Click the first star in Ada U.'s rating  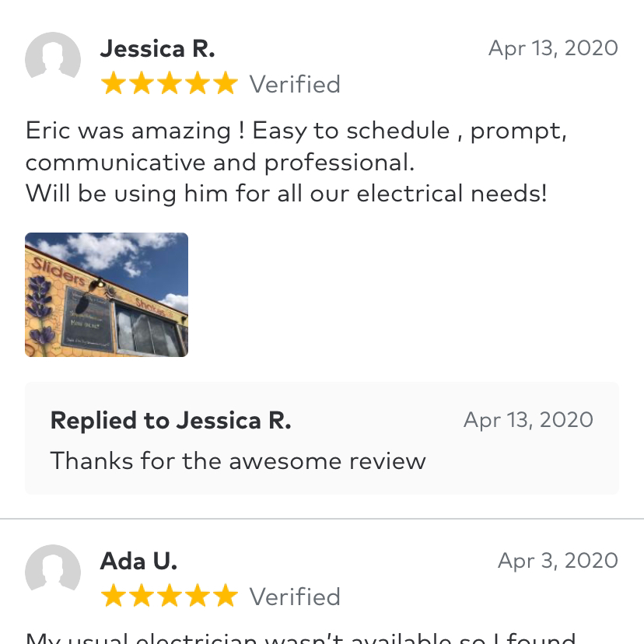coord(114,596)
